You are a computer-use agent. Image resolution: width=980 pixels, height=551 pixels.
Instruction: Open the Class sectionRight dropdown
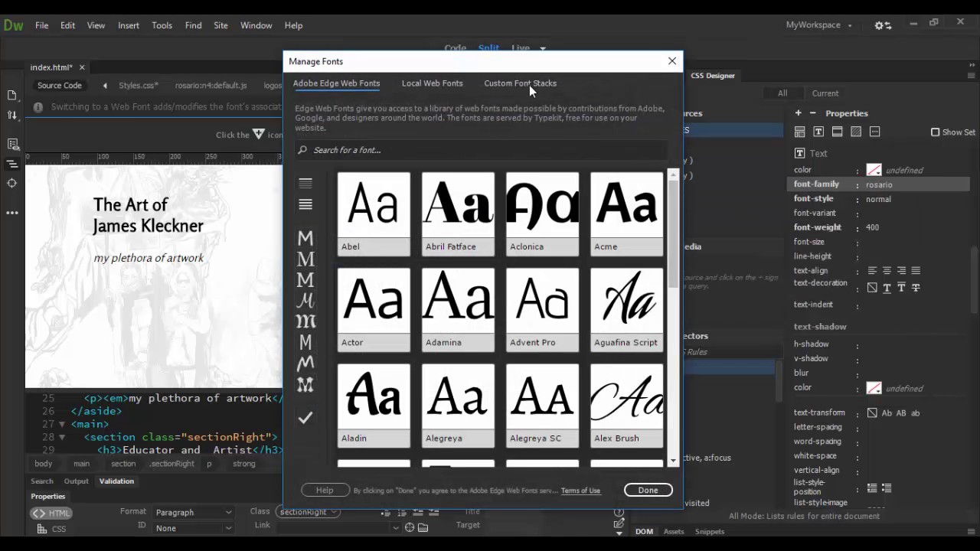pos(309,512)
